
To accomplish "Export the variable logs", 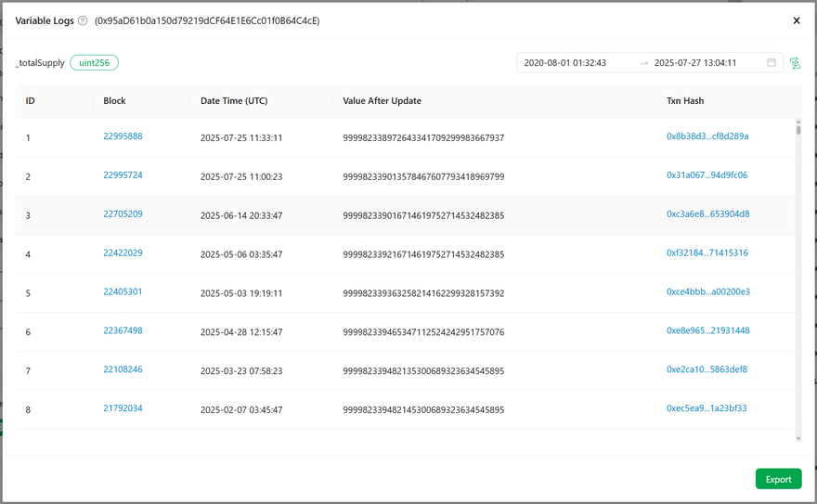I will pyautogui.click(x=778, y=479).
